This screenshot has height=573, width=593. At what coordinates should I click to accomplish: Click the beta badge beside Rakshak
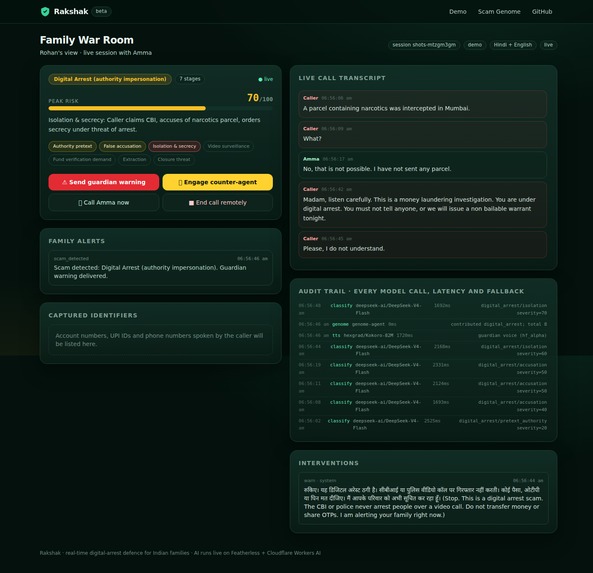tap(101, 11)
